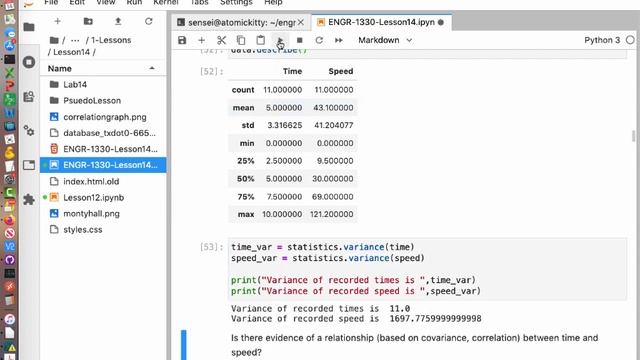Image resolution: width=640 pixels, height=360 pixels.
Task: Click the Speed column header in describe table
Action: pyautogui.click(x=340, y=71)
